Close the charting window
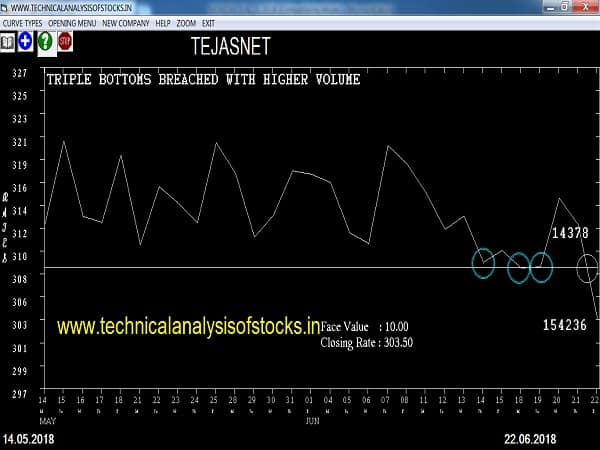The width and height of the screenshot is (600, 450). (x=588, y=7)
